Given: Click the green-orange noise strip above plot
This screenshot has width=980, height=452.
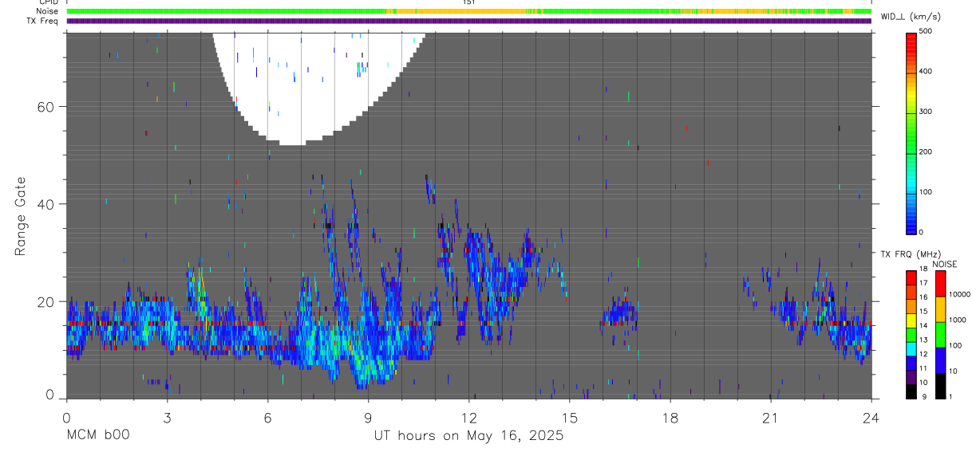Looking at the screenshot, I should (469, 11).
